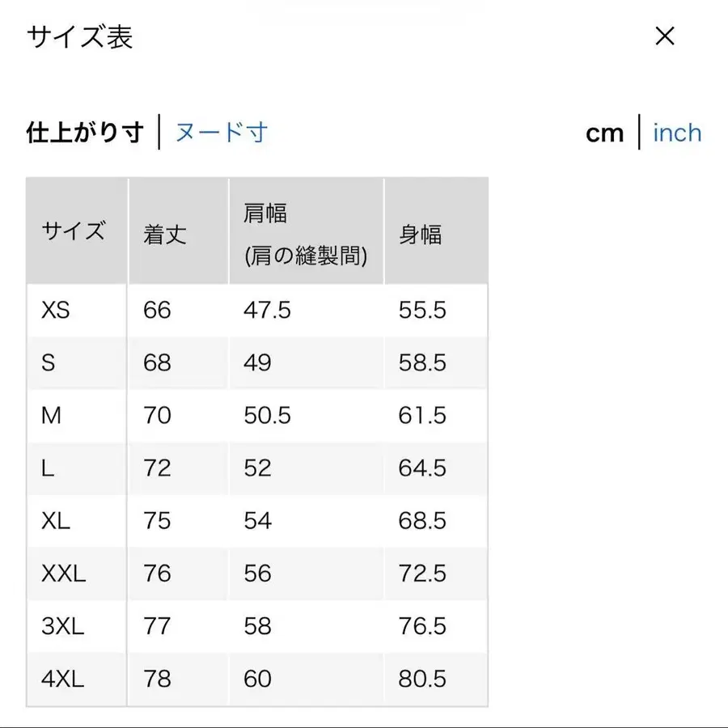The height and width of the screenshot is (728, 728).
Task: Click the 着丈 (body length) column header
Action: click(x=165, y=234)
